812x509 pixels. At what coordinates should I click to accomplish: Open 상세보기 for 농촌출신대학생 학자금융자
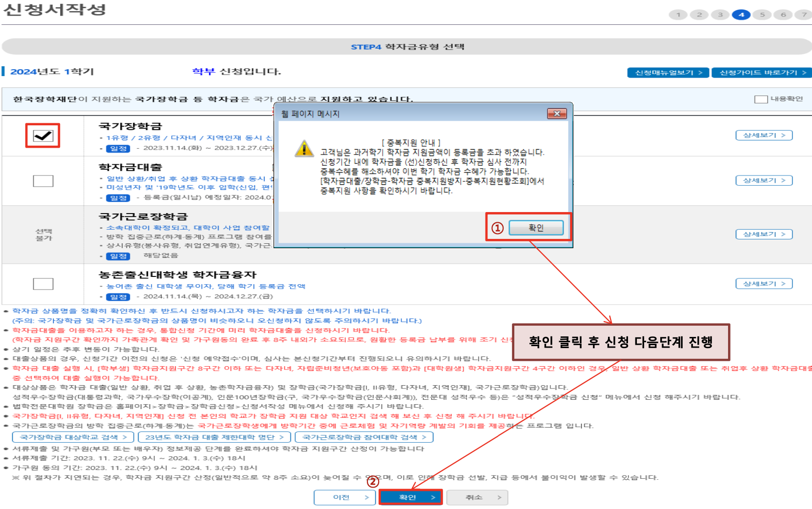[x=764, y=283]
